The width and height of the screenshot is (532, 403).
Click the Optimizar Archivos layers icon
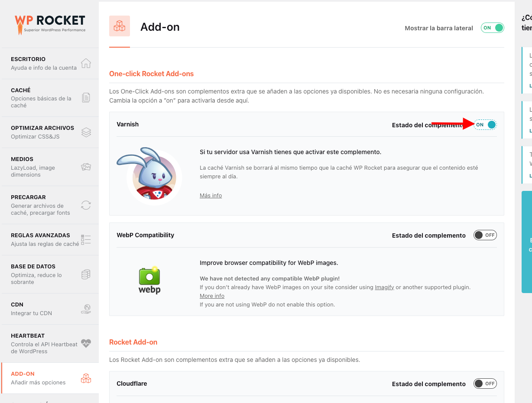pyautogui.click(x=86, y=132)
